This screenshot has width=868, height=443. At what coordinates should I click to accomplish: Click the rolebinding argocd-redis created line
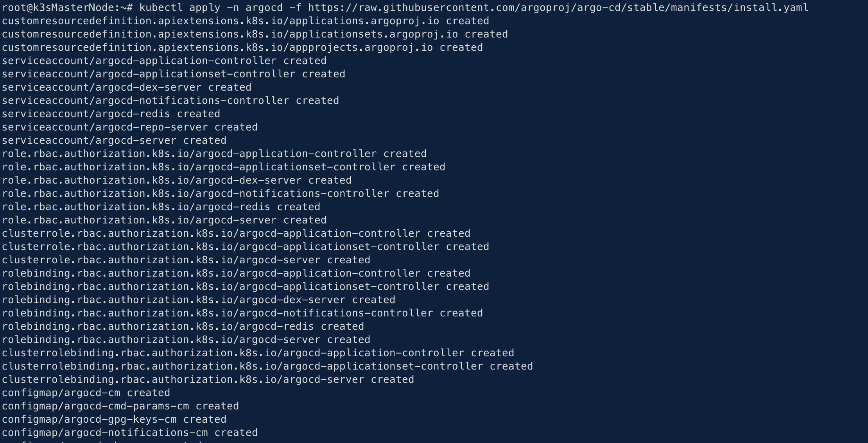click(183, 326)
